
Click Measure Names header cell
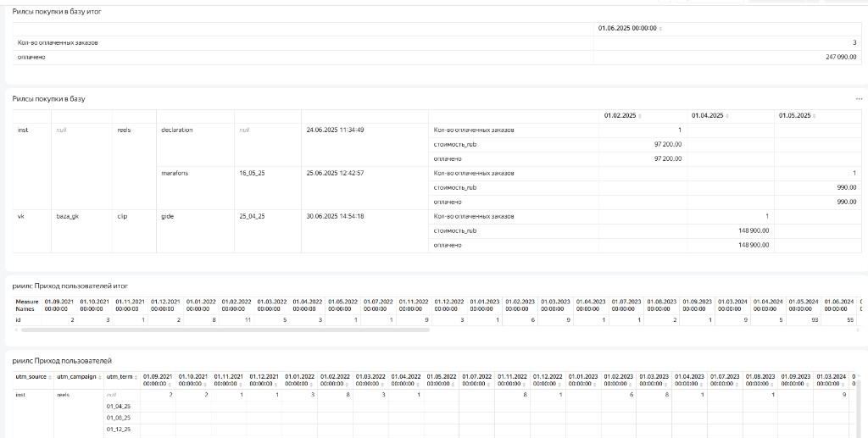[x=27, y=305]
